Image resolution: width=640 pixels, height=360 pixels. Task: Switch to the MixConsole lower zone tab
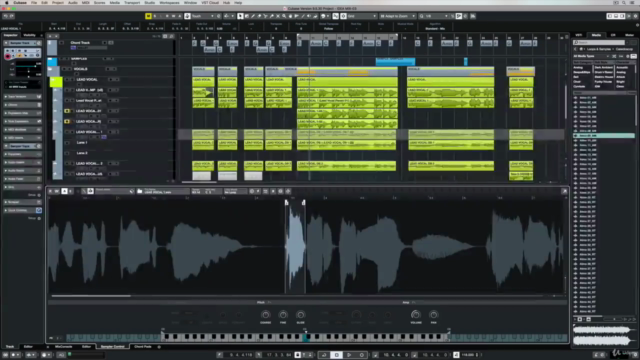click(63, 347)
